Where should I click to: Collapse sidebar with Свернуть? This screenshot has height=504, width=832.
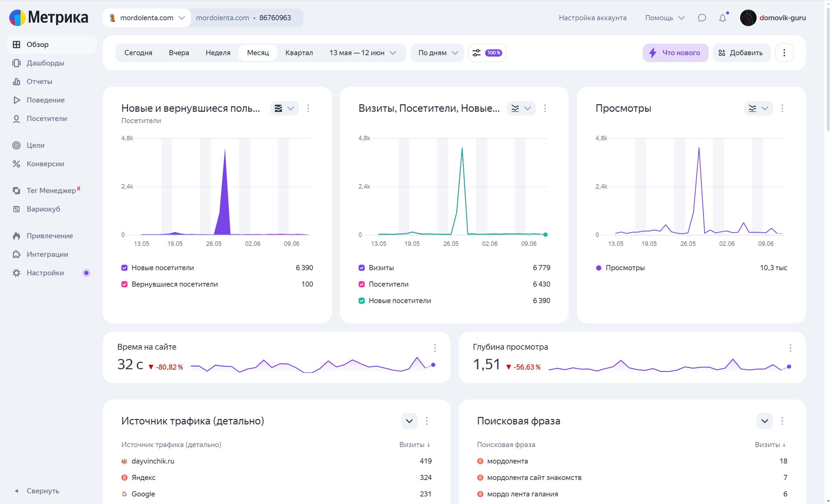tap(43, 491)
